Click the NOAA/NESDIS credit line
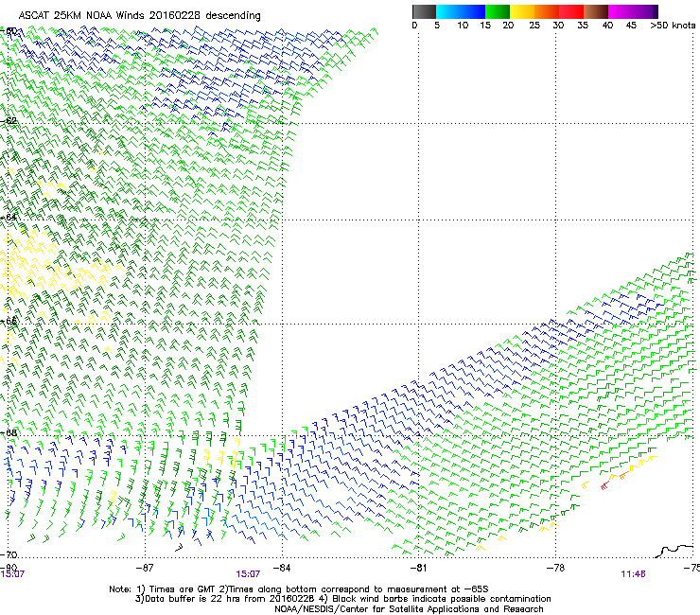 [409, 609]
